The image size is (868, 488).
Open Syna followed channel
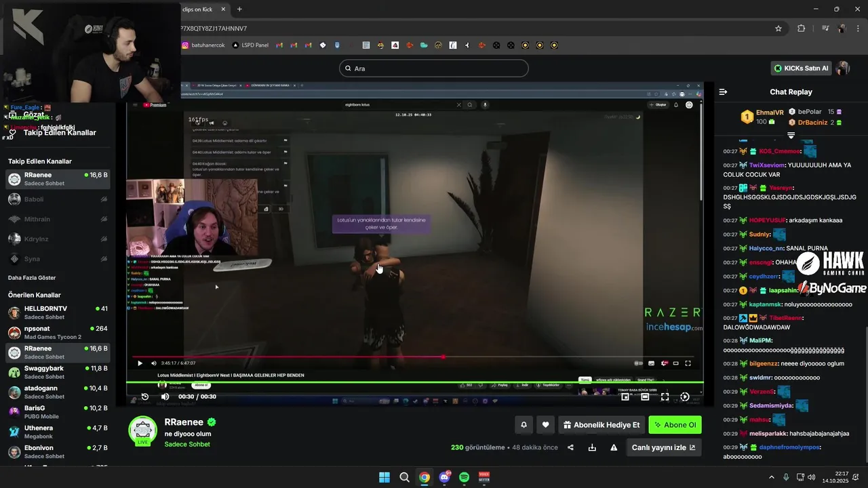58,259
